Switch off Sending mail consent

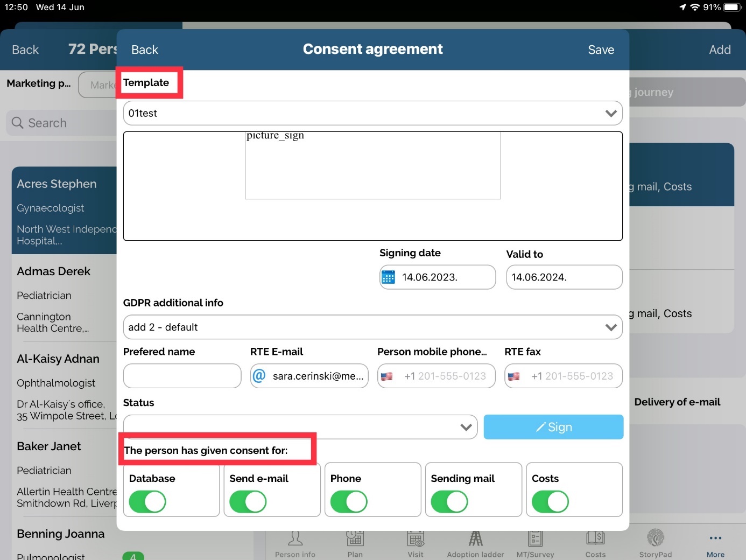[x=449, y=502]
